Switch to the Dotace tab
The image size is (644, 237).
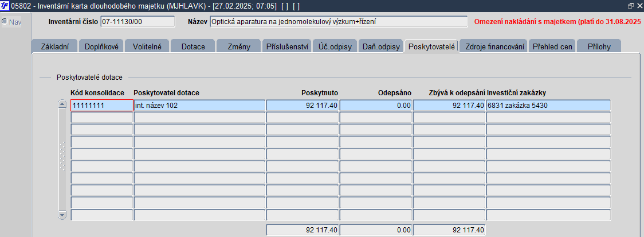coord(193,46)
